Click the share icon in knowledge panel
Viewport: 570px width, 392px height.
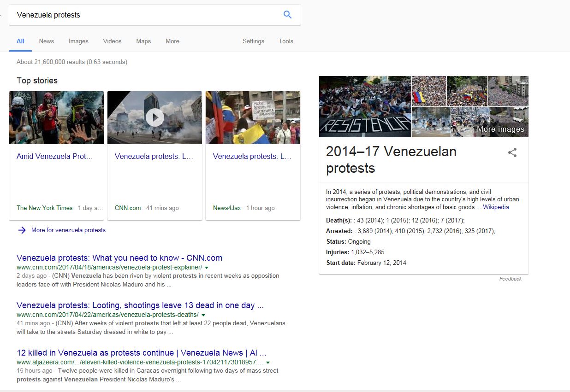point(512,153)
